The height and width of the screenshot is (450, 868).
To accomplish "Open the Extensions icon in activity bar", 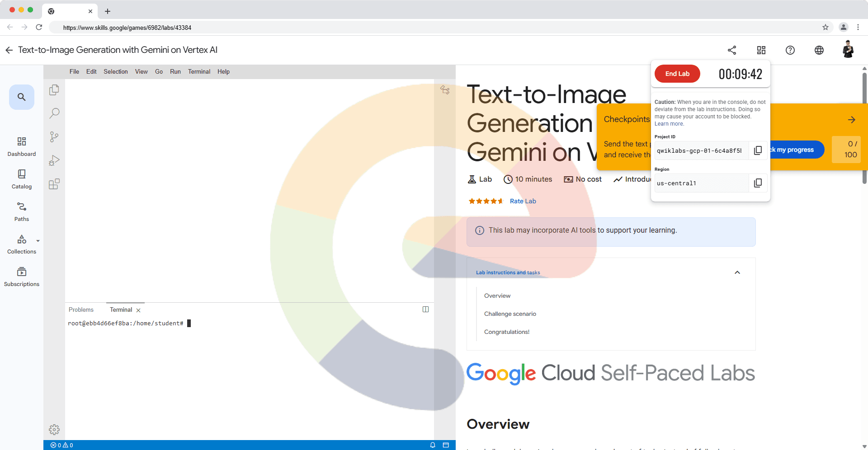I will pos(54,184).
